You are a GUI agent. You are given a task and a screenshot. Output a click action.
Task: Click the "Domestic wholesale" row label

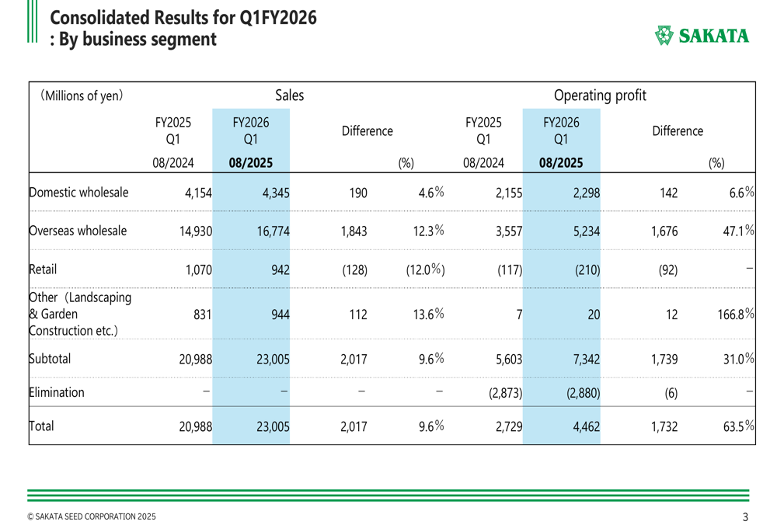click(78, 193)
